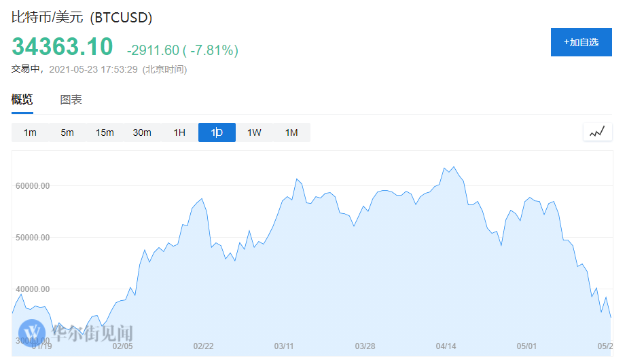Select the 5m interval button
The image size is (627, 364).
tap(67, 132)
